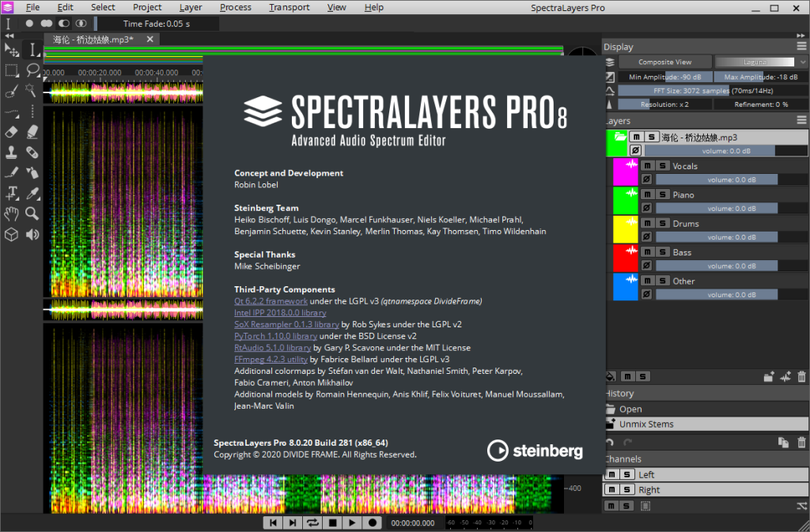This screenshot has height=532, width=810.
Task: Open the Display panel options menu
Action: tap(802, 46)
